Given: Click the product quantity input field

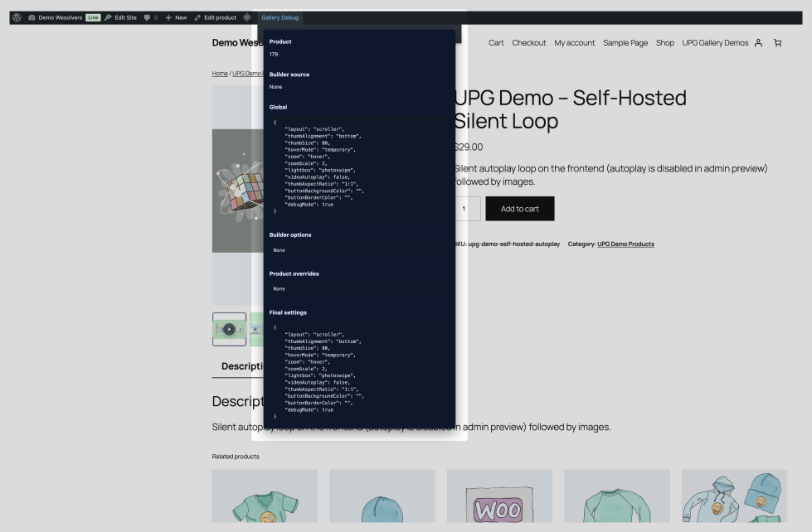Looking at the screenshot, I should 467,209.
